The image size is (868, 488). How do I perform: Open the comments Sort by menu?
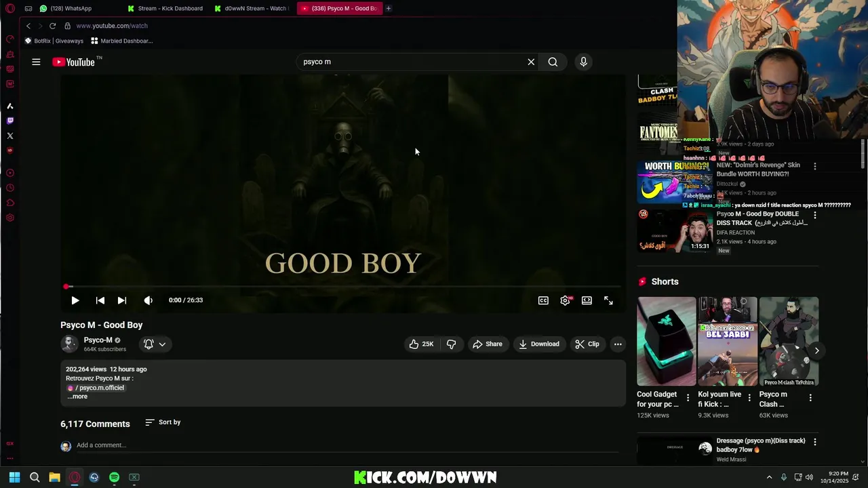pos(163,422)
